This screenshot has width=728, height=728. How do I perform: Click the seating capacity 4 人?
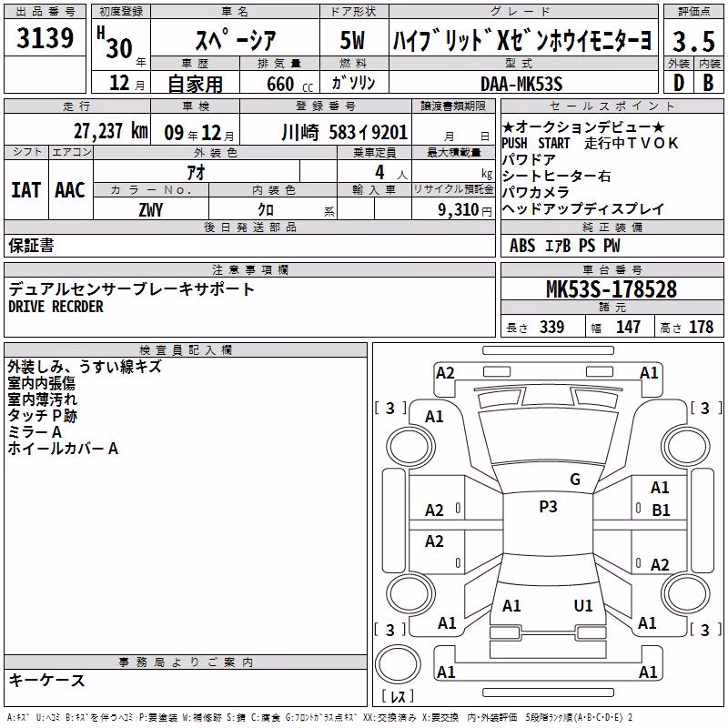(x=391, y=172)
